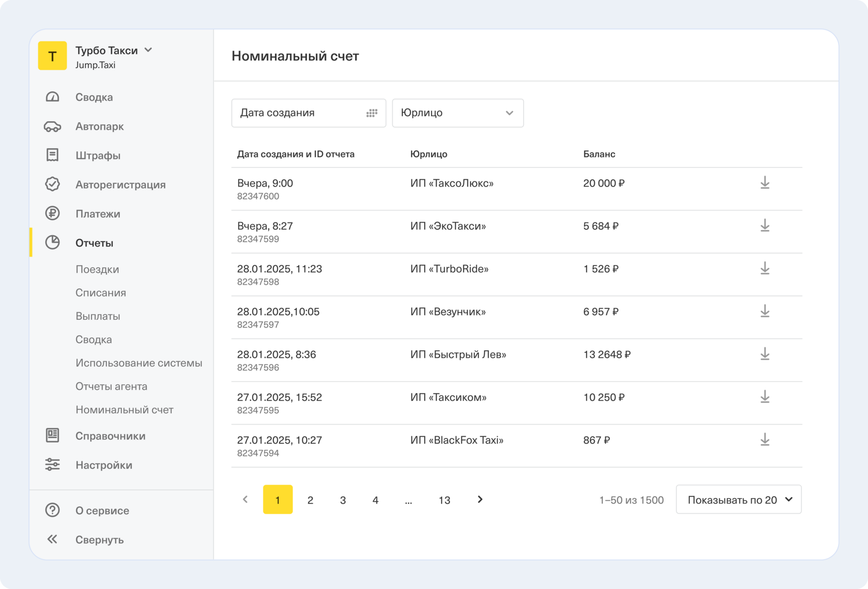Click the Сводка speedometer icon in sidebar
Screen dimensions: 868x589
52,97
